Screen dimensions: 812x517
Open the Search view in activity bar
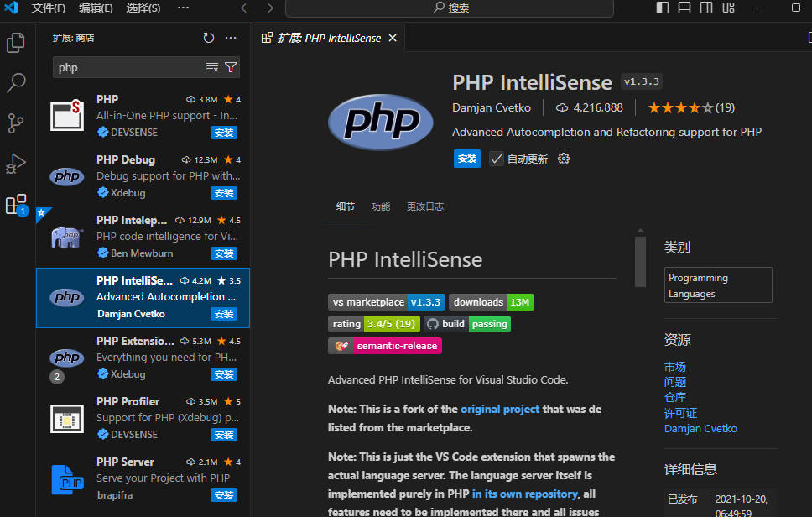point(16,83)
